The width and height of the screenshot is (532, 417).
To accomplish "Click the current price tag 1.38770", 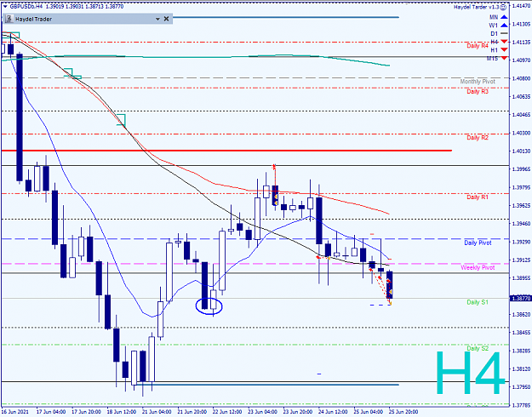I will pos(520,299).
